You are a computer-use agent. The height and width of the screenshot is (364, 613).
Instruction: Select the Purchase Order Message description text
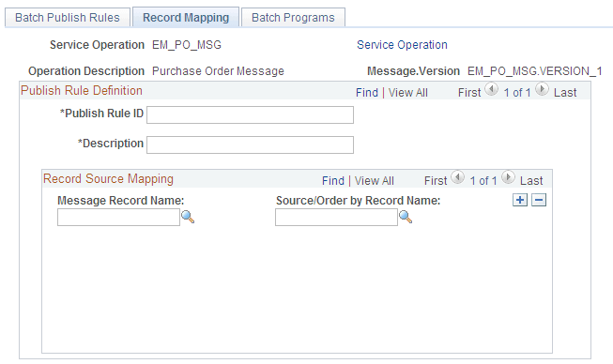click(218, 71)
